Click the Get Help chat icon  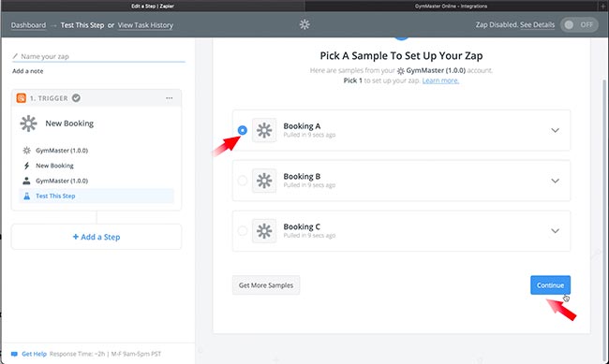pos(14,354)
